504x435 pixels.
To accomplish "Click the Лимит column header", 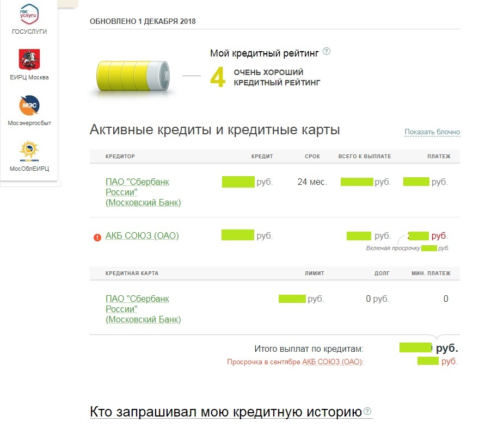I will coord(315,274).
